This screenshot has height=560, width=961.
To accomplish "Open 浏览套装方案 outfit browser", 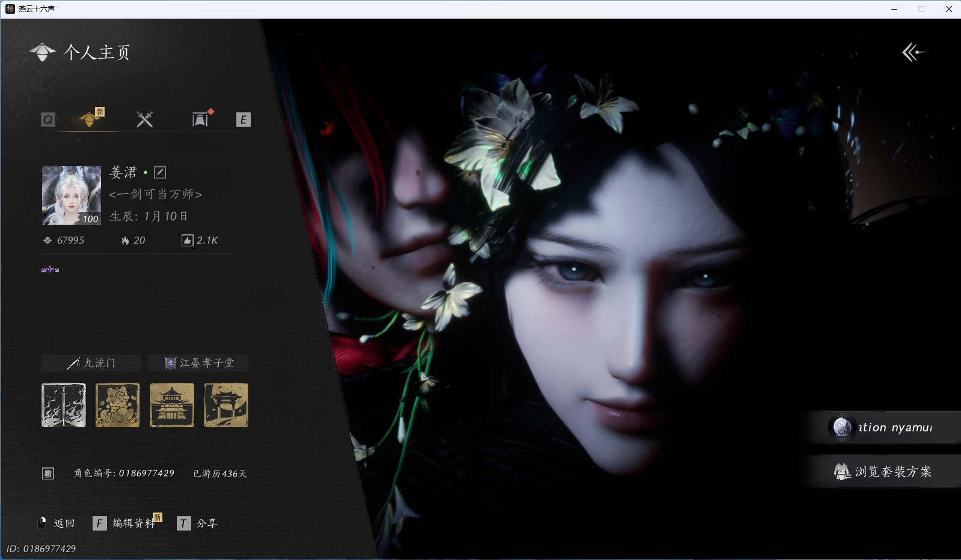I will click(x=884, y=472).
